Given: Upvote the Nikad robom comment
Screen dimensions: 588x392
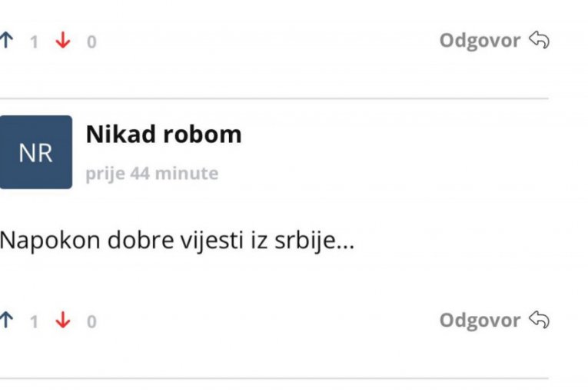Looking at the screenshot, I should (6, 320).
